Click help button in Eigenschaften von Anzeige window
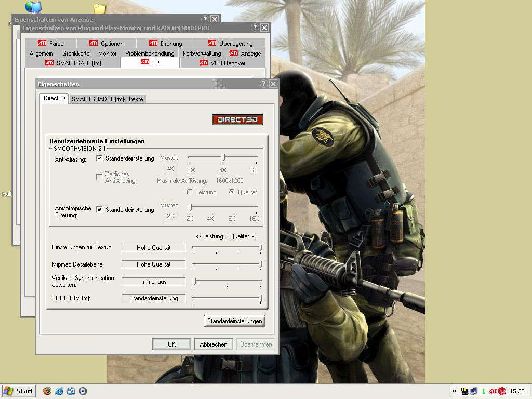The image size is (532, 399). [x=205, y=19]
